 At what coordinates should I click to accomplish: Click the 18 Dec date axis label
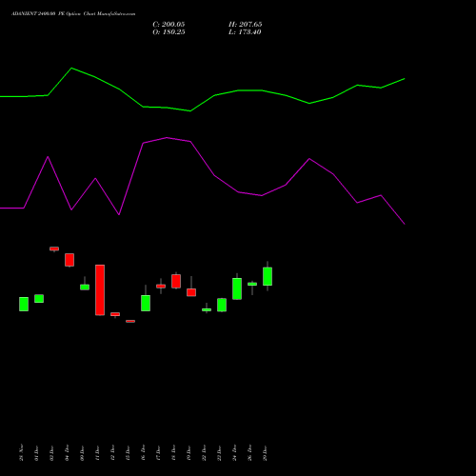coord(173,453)
